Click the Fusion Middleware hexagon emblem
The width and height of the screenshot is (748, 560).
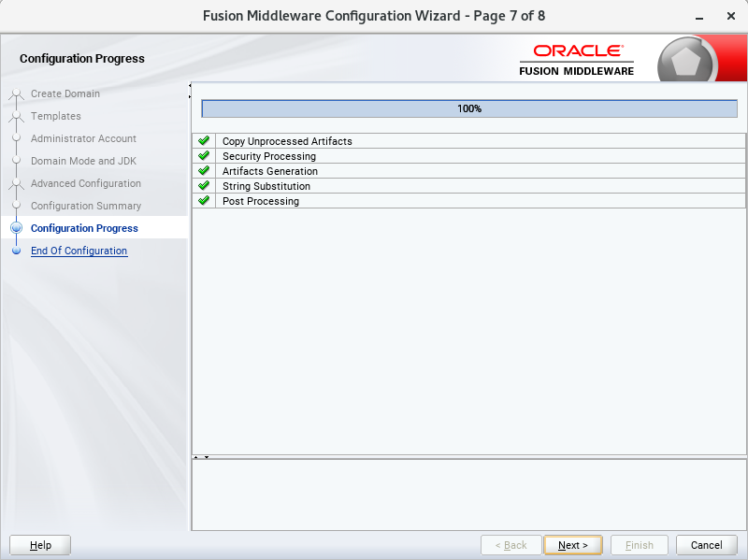688,58
